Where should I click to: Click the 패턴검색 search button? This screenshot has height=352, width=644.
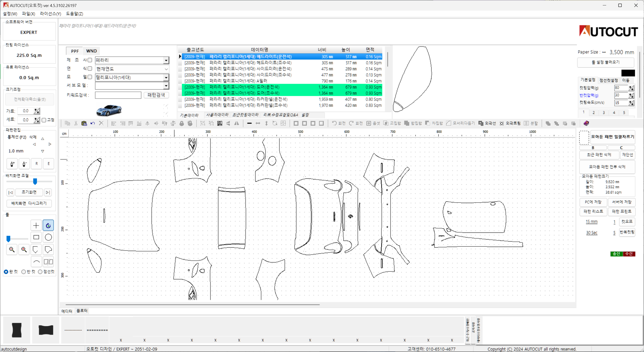pyautogui.click(x=156, y=95)
